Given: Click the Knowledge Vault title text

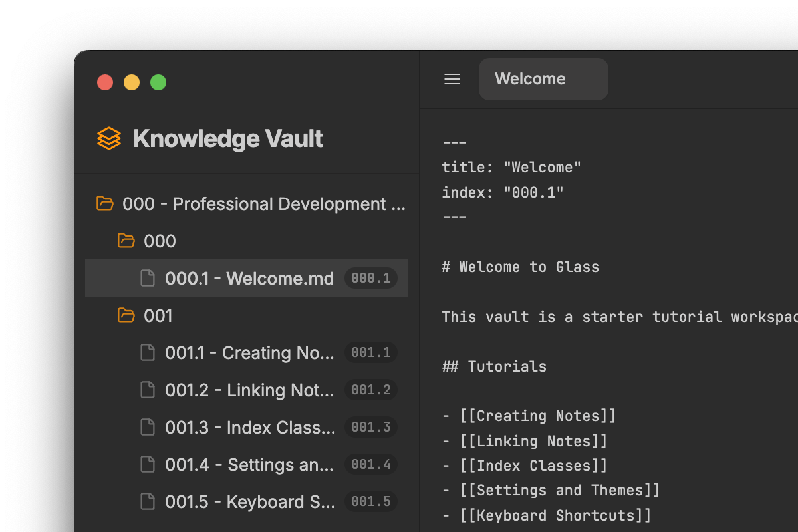Looking at the screenshot, I should [228, 138].
